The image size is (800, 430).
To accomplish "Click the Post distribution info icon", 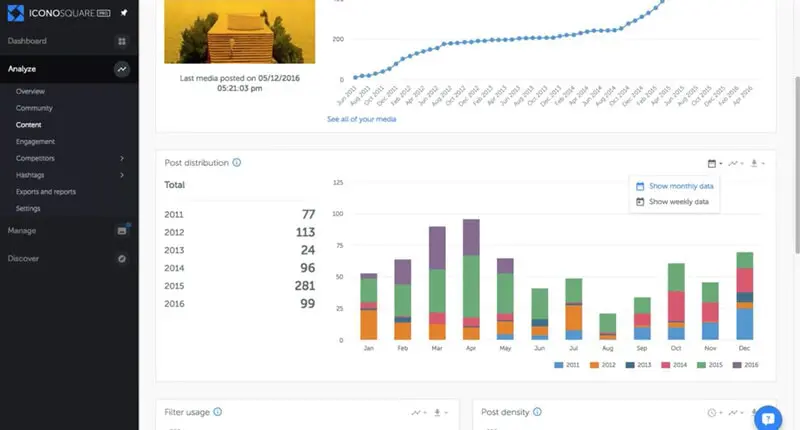I will click(236, 162).
